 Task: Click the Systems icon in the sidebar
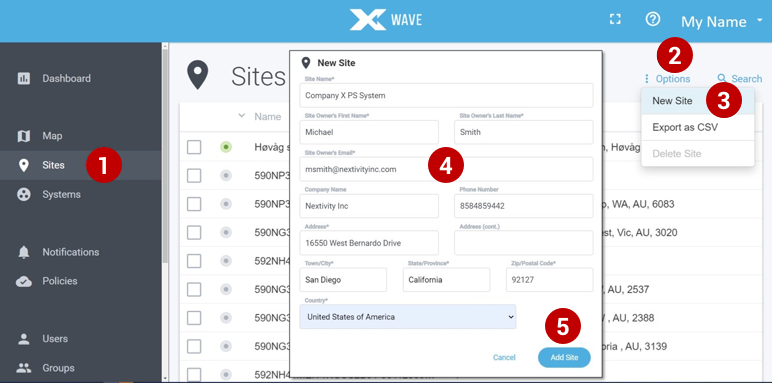point(23,194)
